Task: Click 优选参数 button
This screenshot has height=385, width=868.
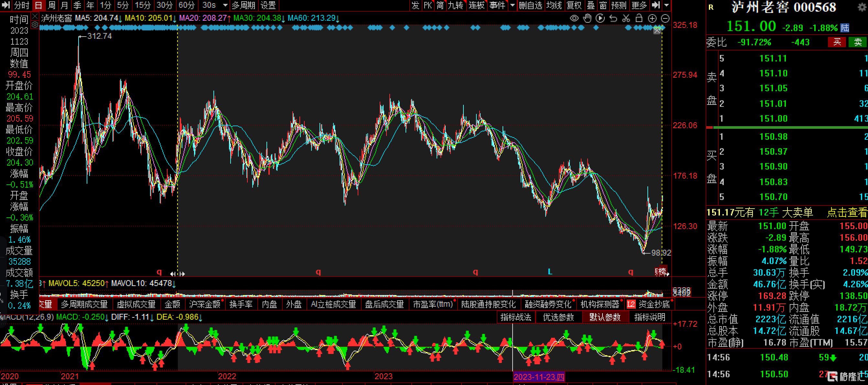Action: click(558, 317)
